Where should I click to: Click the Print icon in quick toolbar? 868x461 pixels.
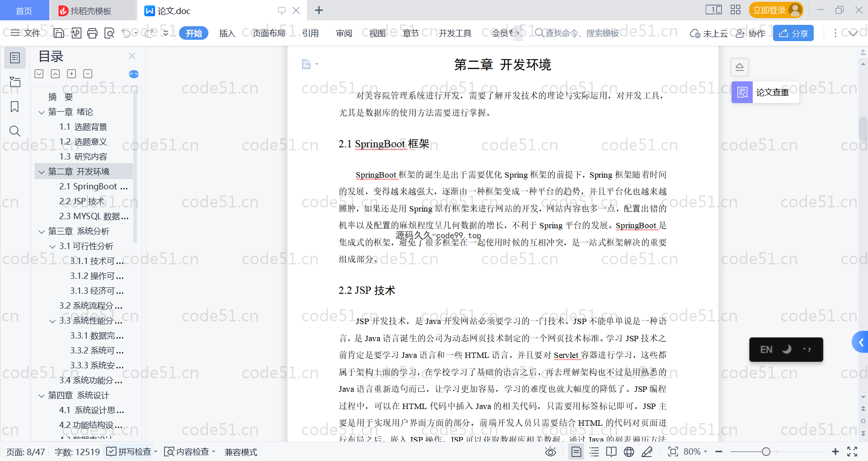coord(92,33)
